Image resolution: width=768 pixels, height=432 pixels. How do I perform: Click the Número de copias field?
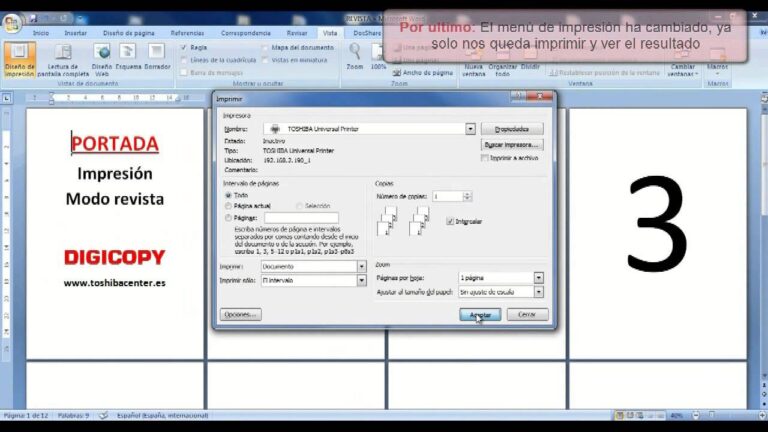448,196
